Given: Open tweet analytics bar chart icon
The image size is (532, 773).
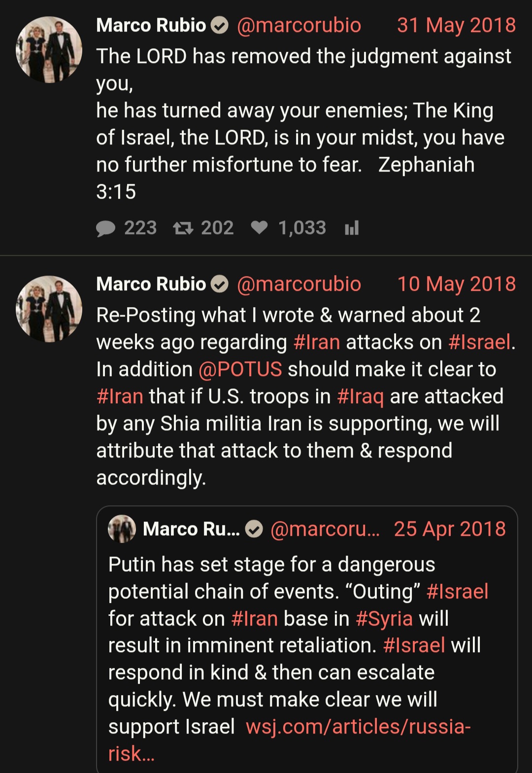Looking at the screenshot, I should click(x=352, y=228).
